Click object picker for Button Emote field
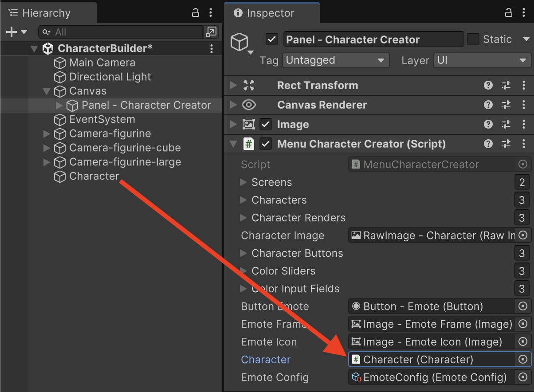The image size is (534, 392). coord(523,306)
